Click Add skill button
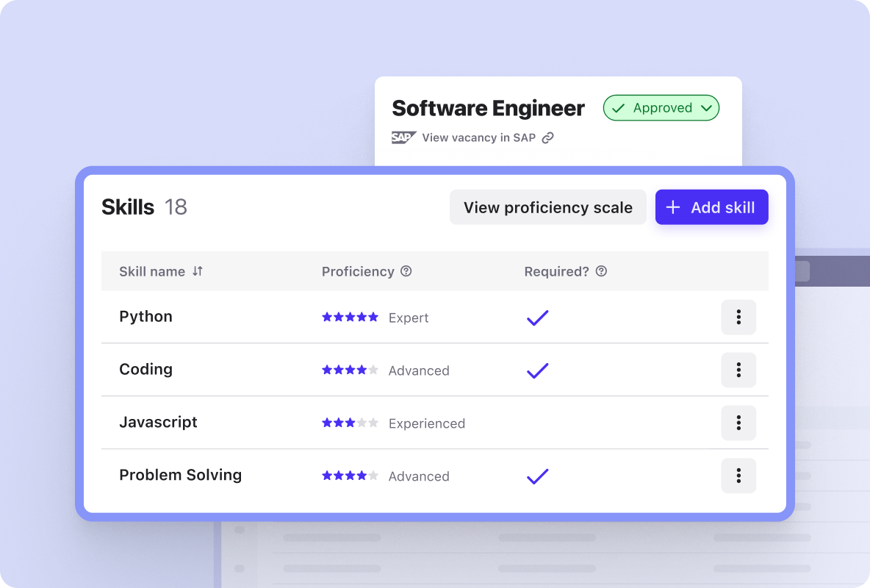This screenshot has height=588, width=870. pyautogui.click(x=711, y=207)
